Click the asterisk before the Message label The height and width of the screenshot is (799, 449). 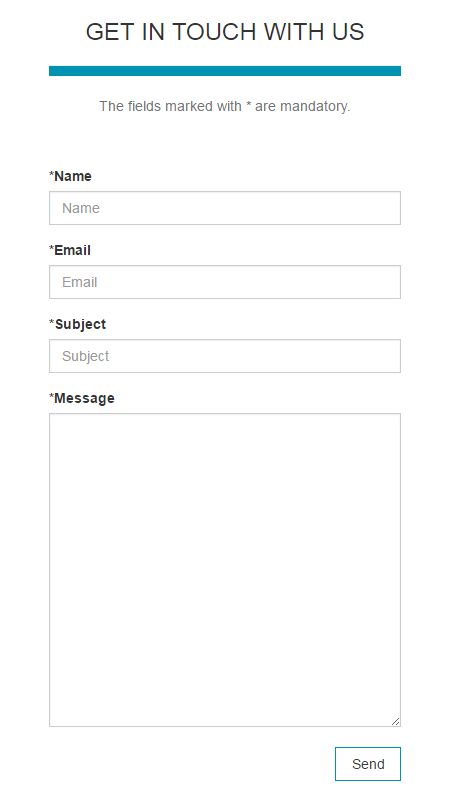51,396
